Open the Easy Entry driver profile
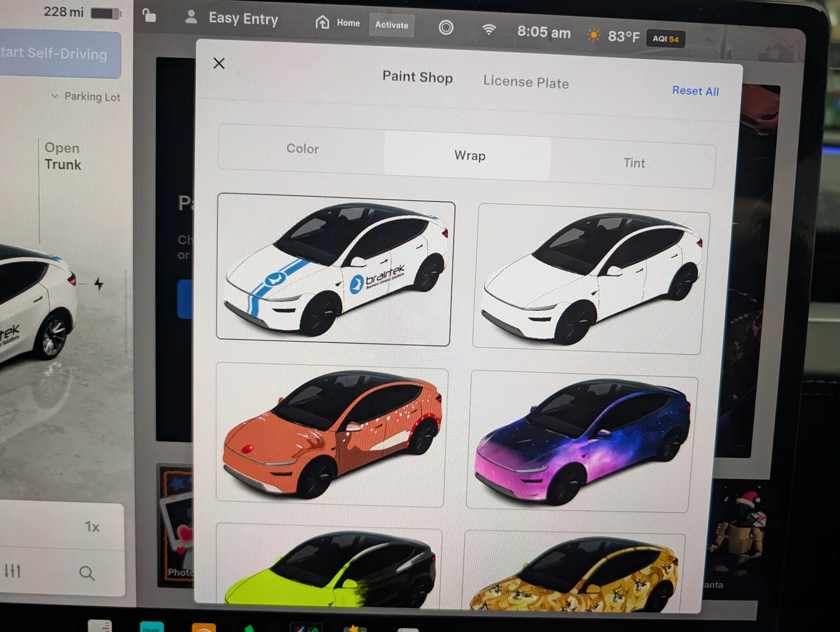 coord(243,19)
